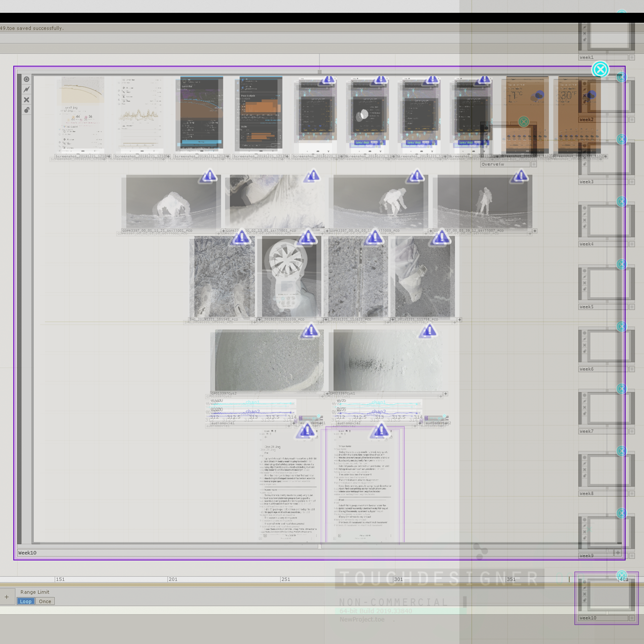Click warning icon on IMG_20191221_105541 node
Screen dimensions: 644x644
pyautogui.click(x=241, y=238)
